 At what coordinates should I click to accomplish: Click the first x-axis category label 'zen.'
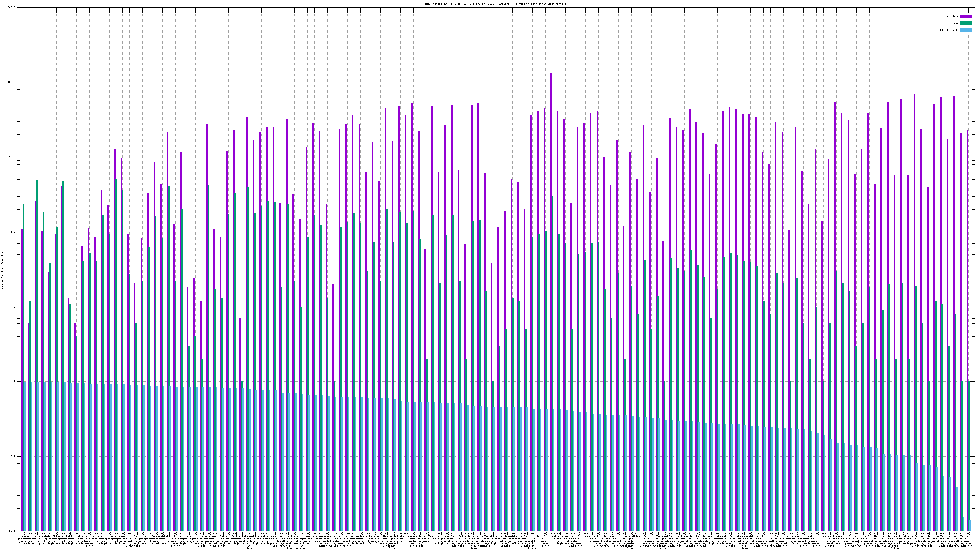[23, 536]
